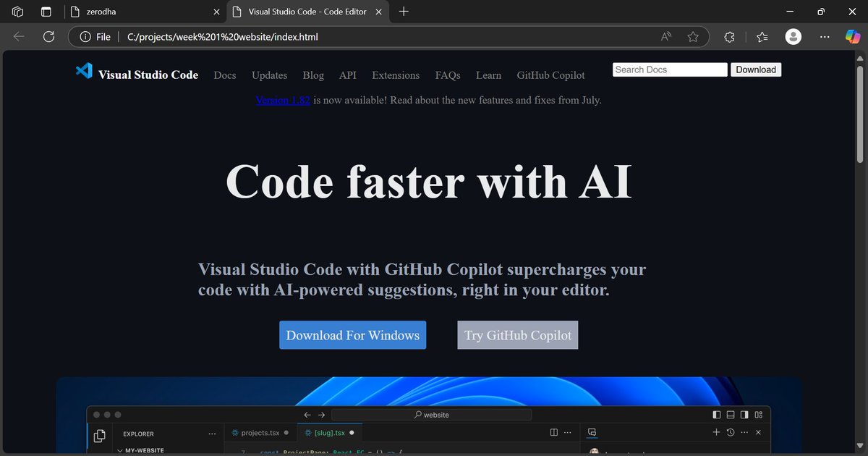Screen dimensions: 868x456
Task: Click the Visual Studio Code brand text
Action: (x=148, y=75)
